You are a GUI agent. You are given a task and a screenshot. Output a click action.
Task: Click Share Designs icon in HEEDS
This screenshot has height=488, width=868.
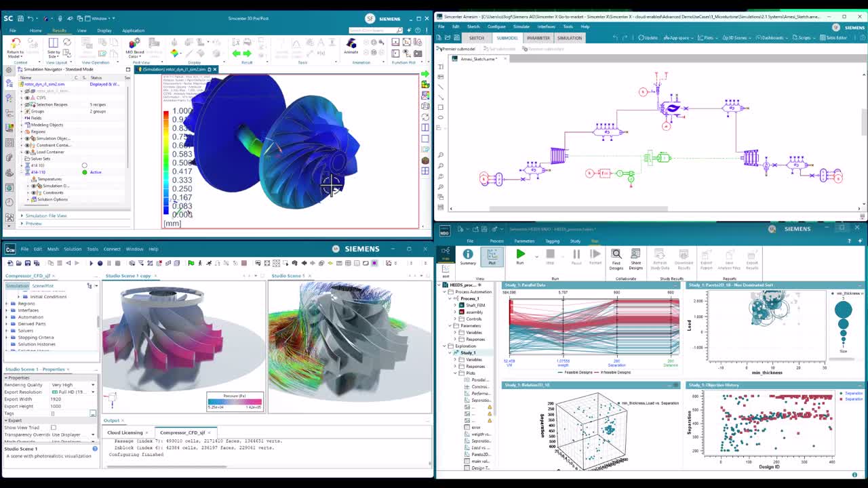635,258
